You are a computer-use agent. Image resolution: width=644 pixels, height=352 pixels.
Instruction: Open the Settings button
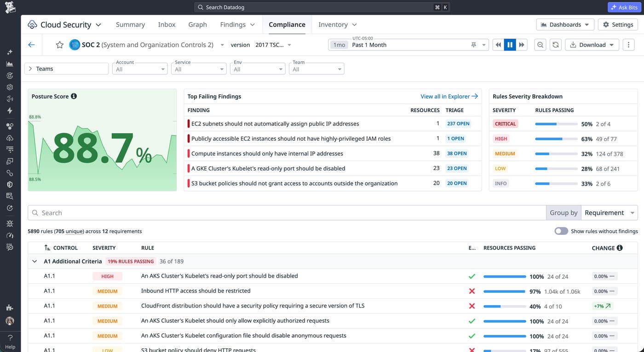[x=618, y=24]
